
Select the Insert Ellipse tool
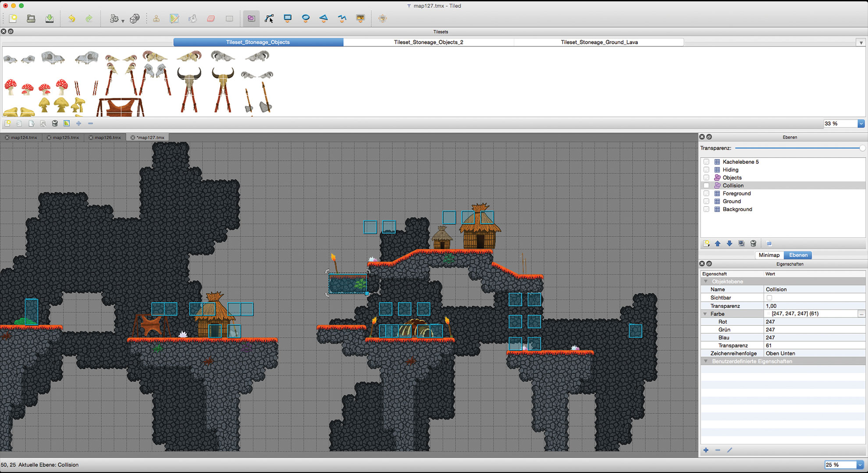point(306,18)
